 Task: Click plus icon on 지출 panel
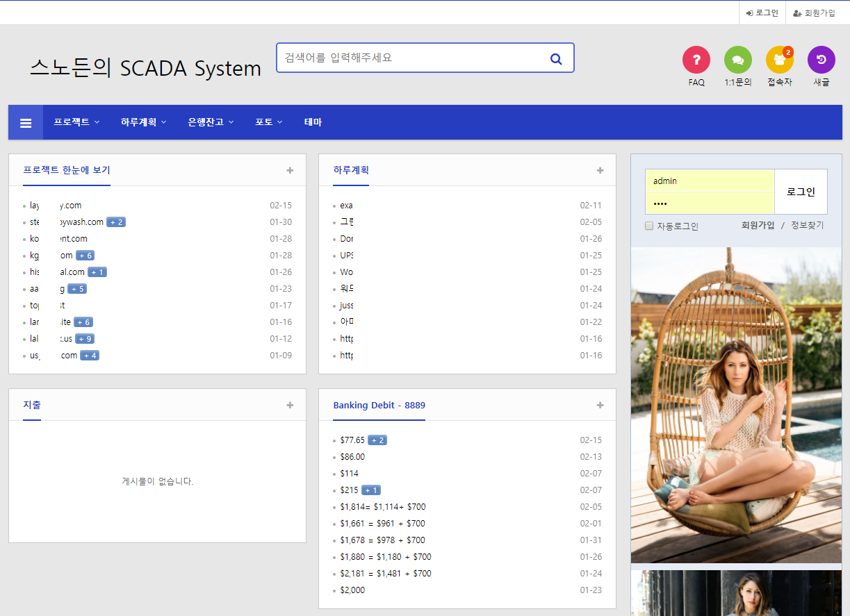[290, 405]
